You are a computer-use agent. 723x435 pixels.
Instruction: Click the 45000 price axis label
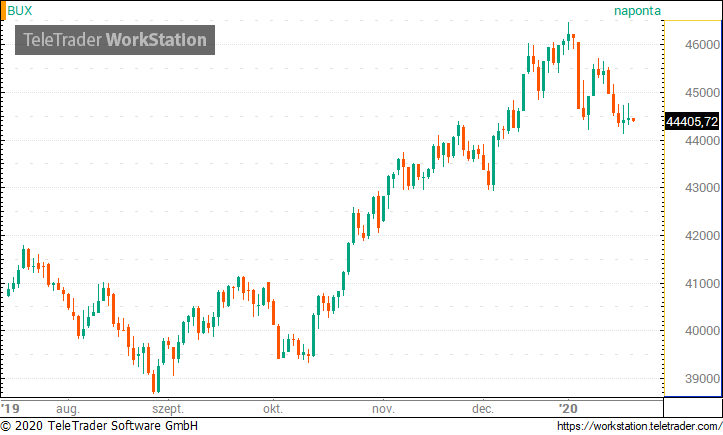(x=702, y=93)
